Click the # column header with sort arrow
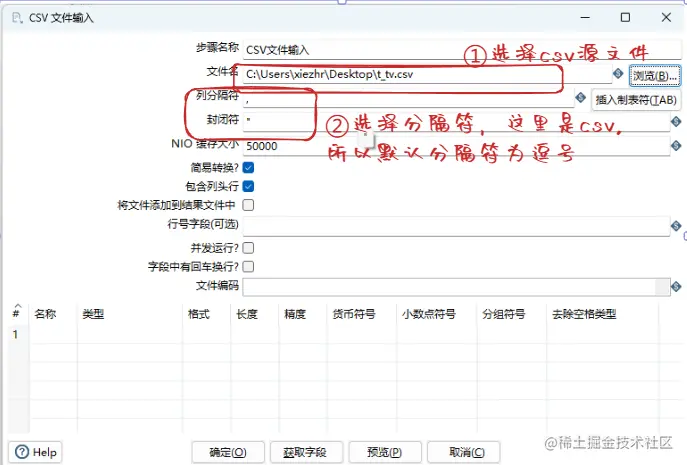This screenshot has height=465, width=687. pos(17,312)
